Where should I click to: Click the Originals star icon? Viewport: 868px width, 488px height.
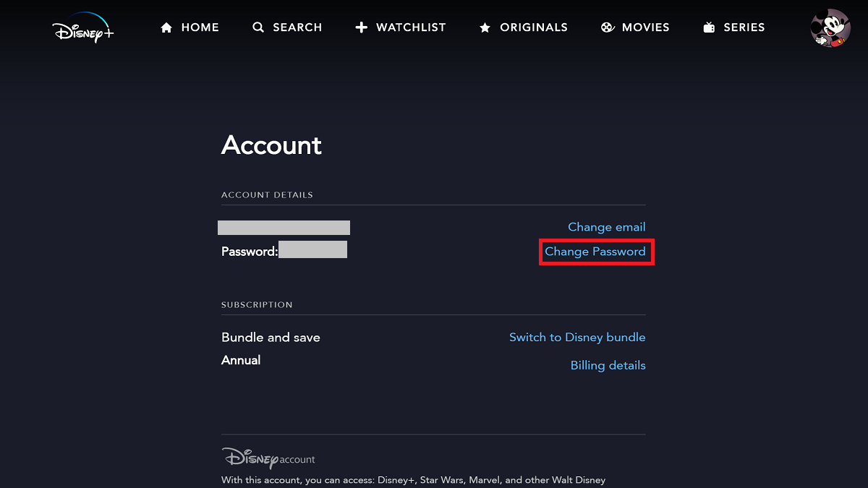tap(485, 27)
